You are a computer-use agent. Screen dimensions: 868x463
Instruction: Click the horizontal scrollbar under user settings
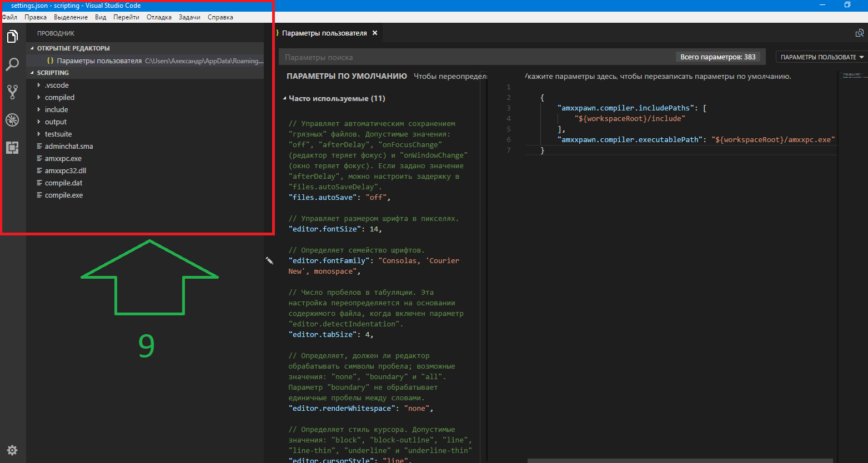680,460
